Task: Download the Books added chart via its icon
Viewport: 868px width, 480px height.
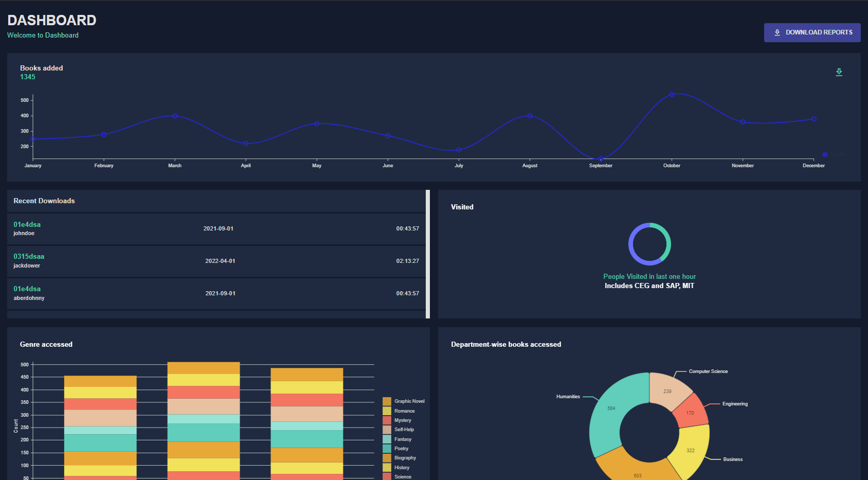Action: pyautogui.click(x=839, y=72)
